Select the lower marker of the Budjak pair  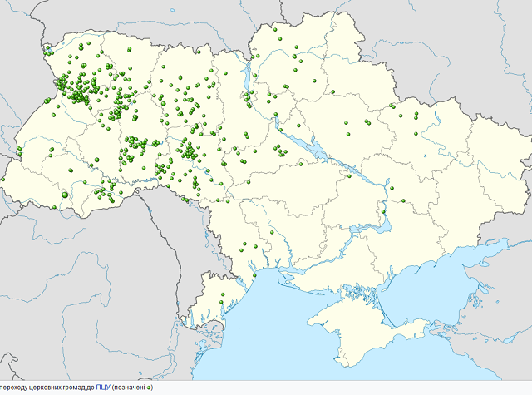point(221,302)
